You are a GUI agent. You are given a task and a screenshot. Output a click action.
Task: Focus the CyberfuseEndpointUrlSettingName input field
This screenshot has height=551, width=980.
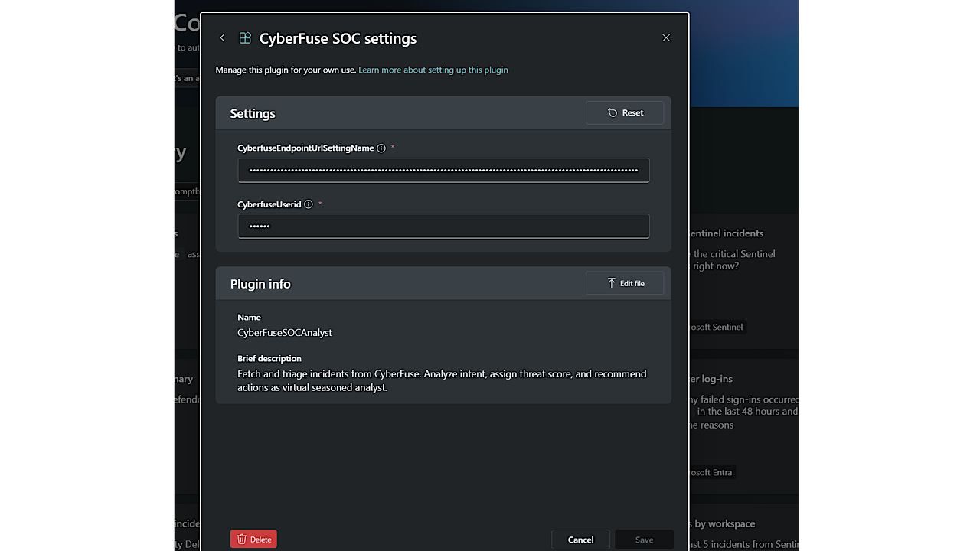point(443,170)
